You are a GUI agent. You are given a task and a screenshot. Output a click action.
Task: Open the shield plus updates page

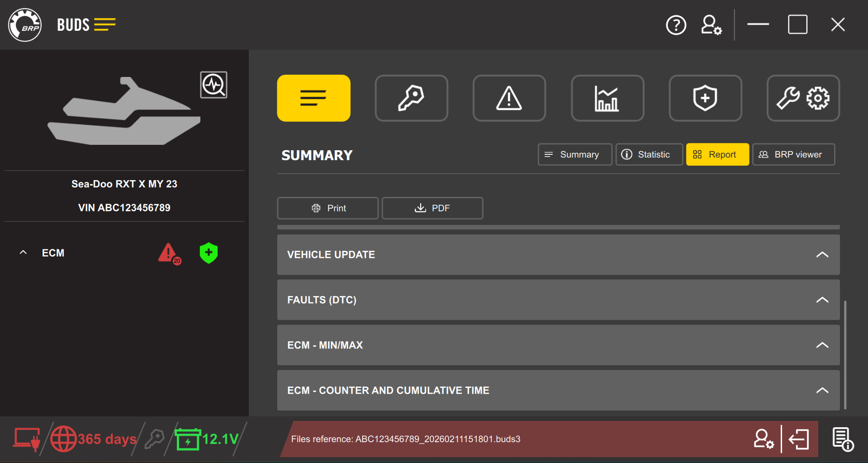coord(705,98)
